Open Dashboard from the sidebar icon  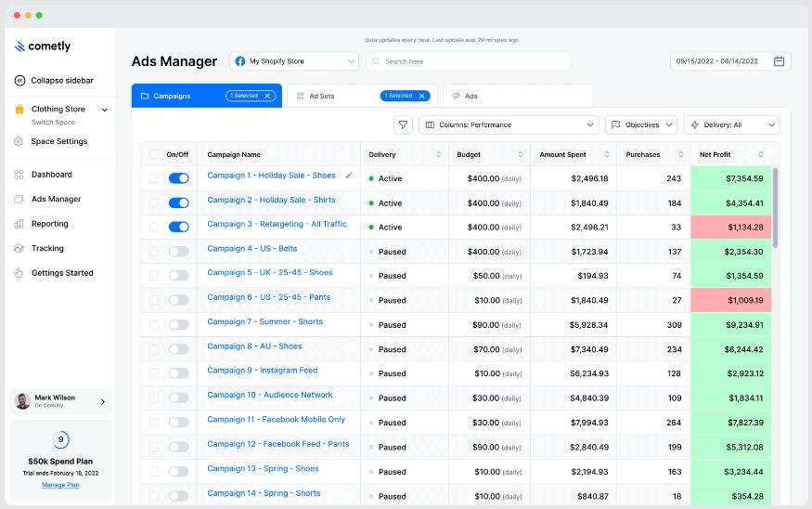[19, 175]
